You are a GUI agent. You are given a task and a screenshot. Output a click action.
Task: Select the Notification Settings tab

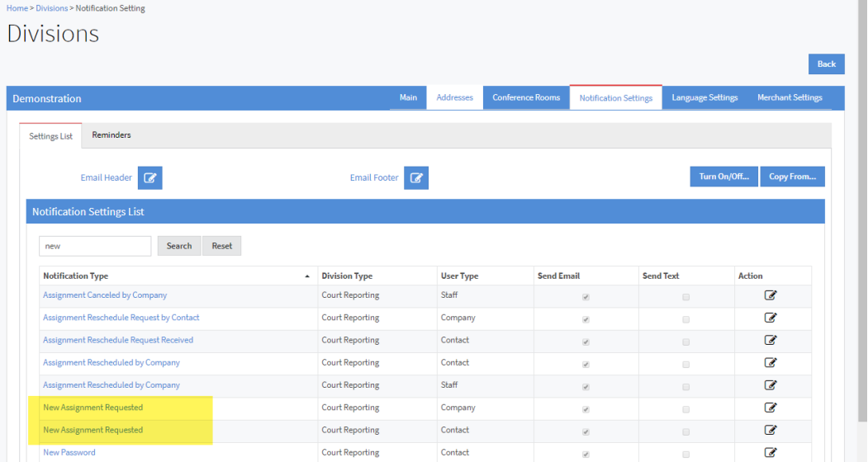[x=615, y=98]
